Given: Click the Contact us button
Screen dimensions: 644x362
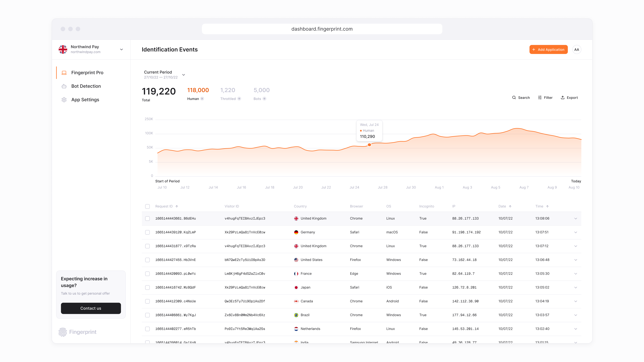Looking at the screenshot, I should [91, 308].
